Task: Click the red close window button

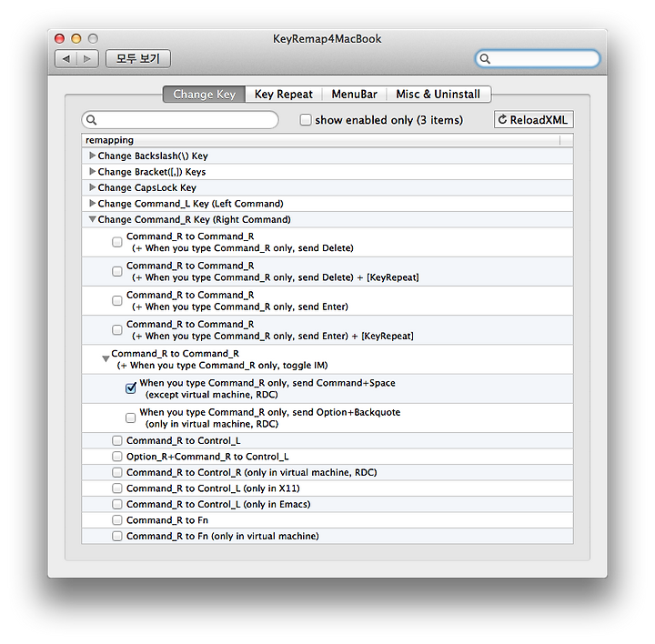Action: 59,39
